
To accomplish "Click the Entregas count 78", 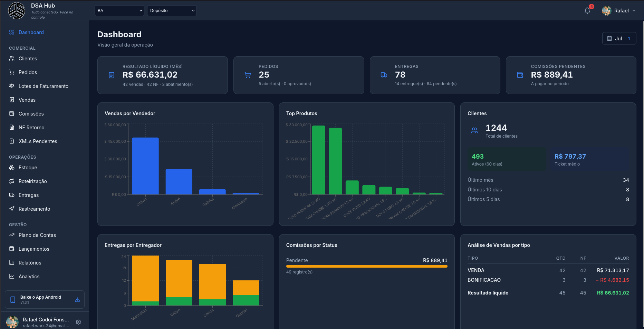I will coord(400,75).
